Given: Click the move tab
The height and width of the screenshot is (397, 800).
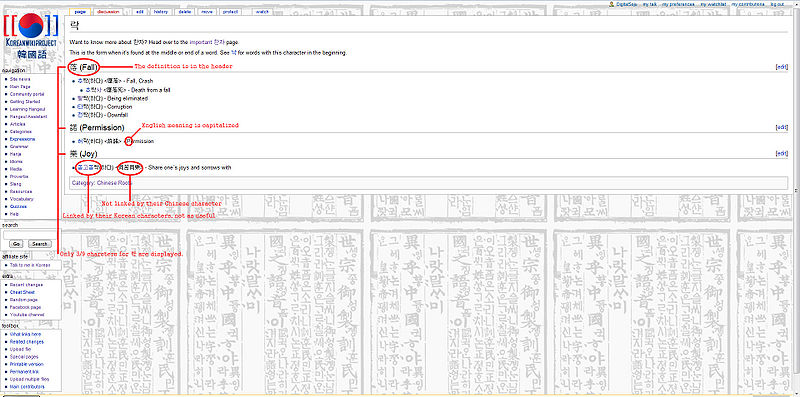Looking at the screenshot, I should point(207,11).
